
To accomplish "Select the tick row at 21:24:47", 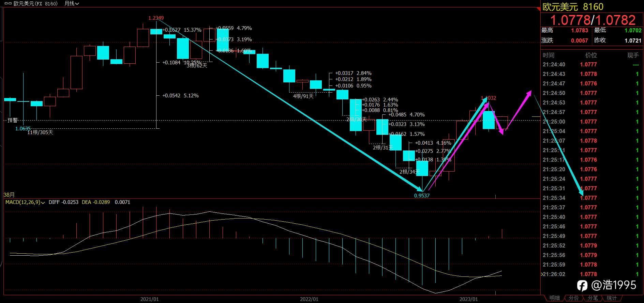I will (x=591, y=83).
